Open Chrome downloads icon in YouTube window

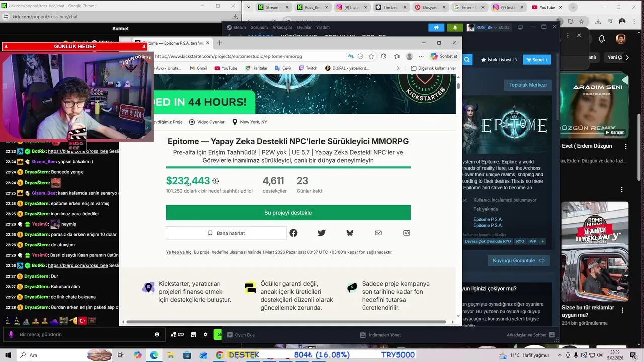(598, 22)
